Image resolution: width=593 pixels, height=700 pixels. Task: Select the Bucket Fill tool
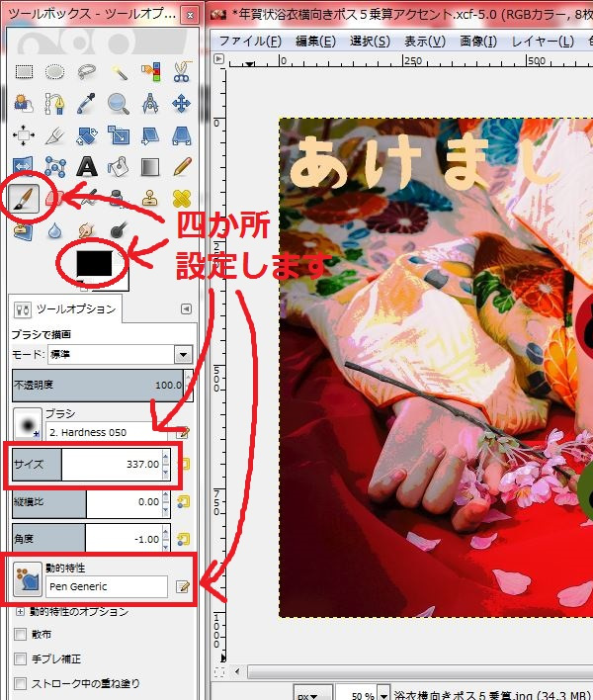119,167
